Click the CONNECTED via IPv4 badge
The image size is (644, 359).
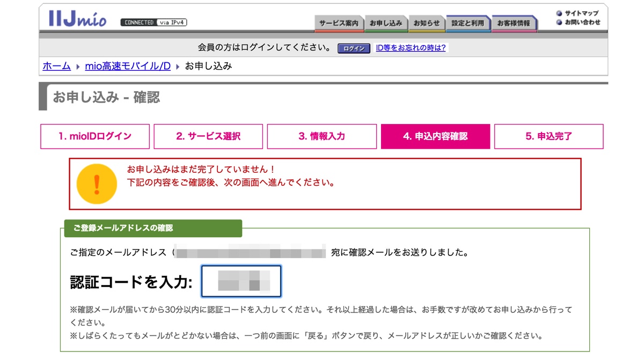point(153,23)
